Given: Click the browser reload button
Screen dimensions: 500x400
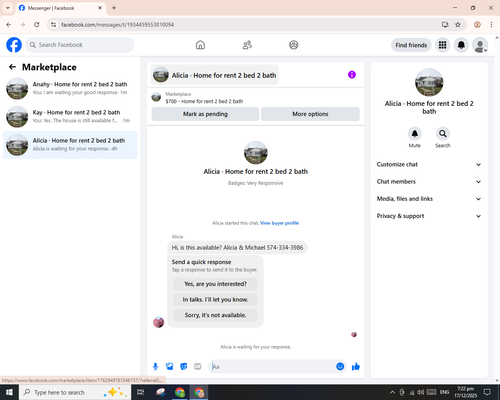Looking at the screenshot, I should 37,25.
